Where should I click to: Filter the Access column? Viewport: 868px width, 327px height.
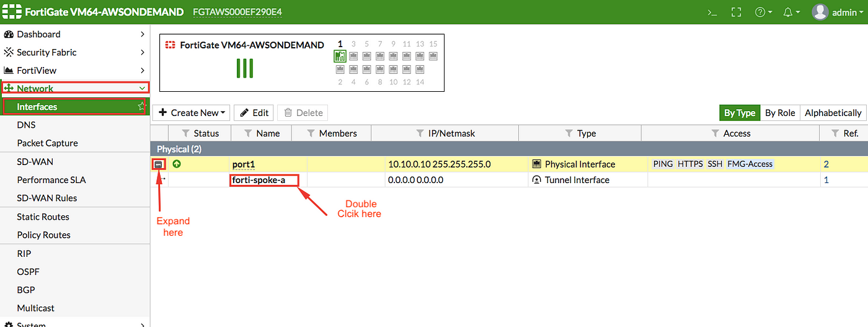[715, 133]
